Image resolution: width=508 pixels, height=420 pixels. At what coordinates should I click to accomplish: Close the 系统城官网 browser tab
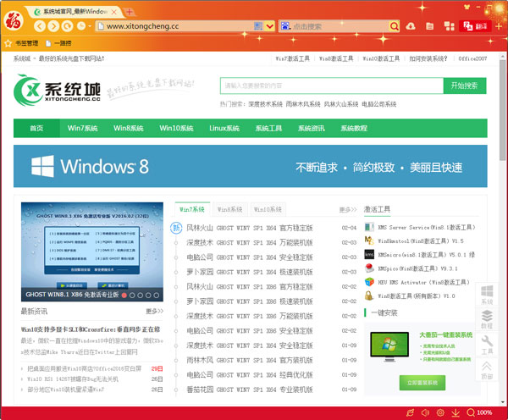(x=113, y=12)
